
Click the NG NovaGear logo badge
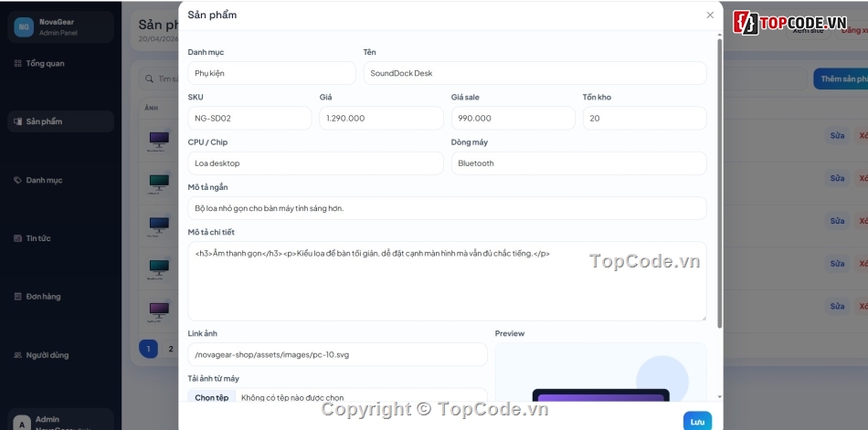pos(24,27)
